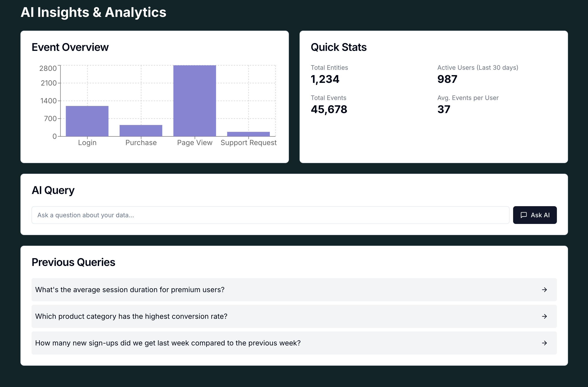
Task: Click the Avg. Events per User value 37
Action: [x=444, y=109]
